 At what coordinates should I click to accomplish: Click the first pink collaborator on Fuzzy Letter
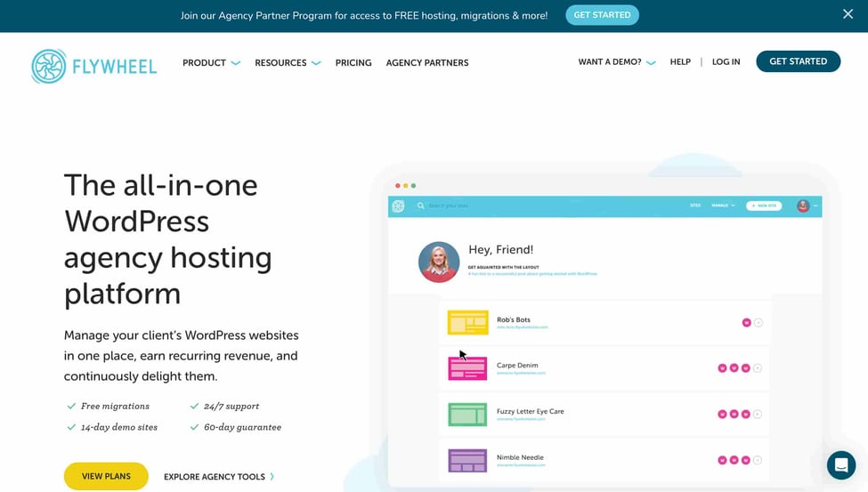click(722, 414)
